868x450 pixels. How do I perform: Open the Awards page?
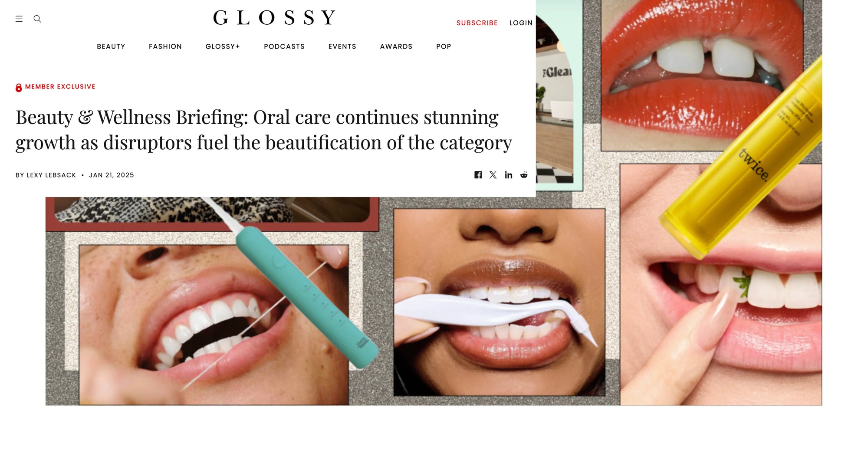click(x=396, y=46)
